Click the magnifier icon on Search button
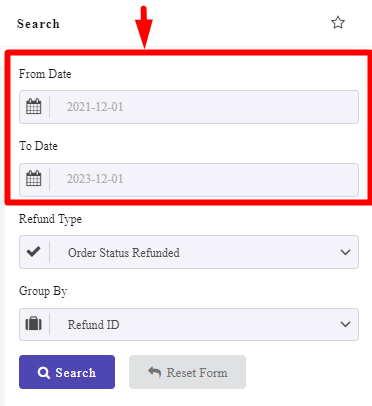This screenshot has width=372, height=406. 44,372
